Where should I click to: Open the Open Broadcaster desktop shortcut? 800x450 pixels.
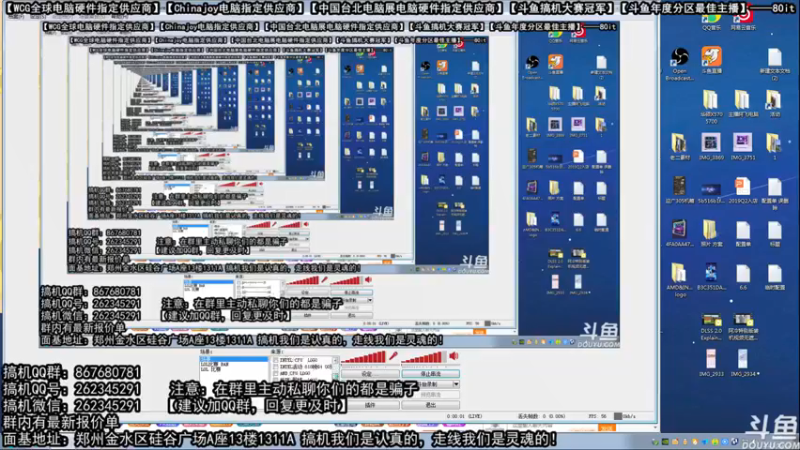tap(679, 62)
